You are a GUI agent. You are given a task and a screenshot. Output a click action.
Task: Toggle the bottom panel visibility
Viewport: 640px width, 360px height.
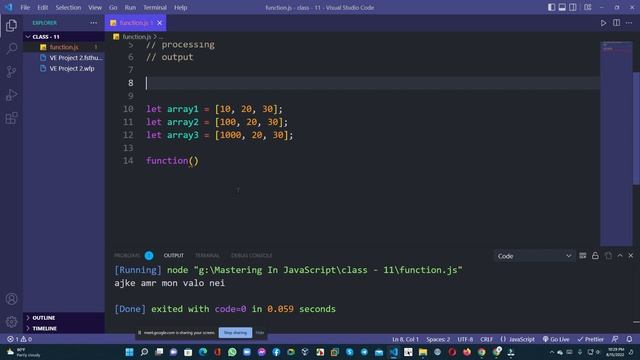tap(562, 7)
